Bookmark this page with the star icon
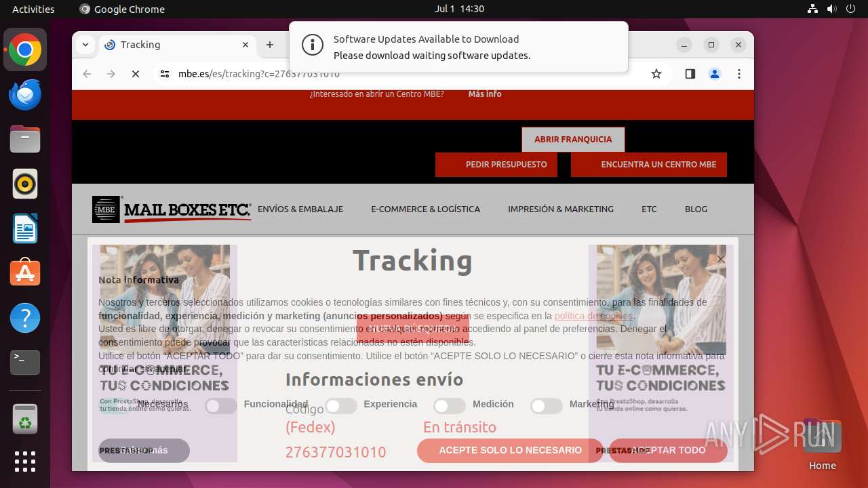Image resolution: width=868 pixels, height=488 pixels. point(656,74)
